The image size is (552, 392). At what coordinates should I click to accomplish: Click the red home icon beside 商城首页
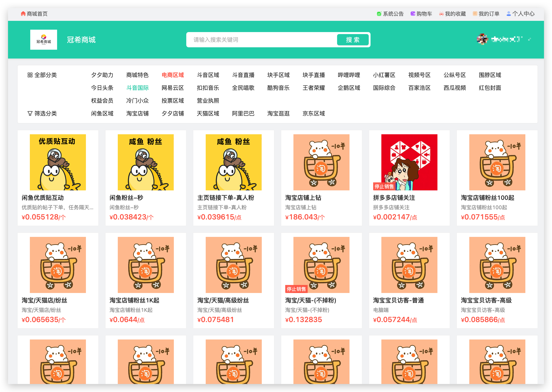(23, 14)
